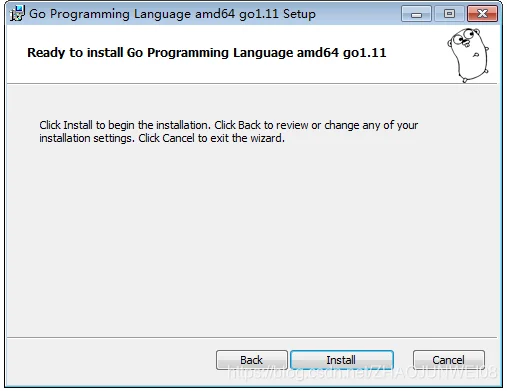Click 'go1.11' in the bold heading
Screen dimensions: 507x391
click(364, 53)
